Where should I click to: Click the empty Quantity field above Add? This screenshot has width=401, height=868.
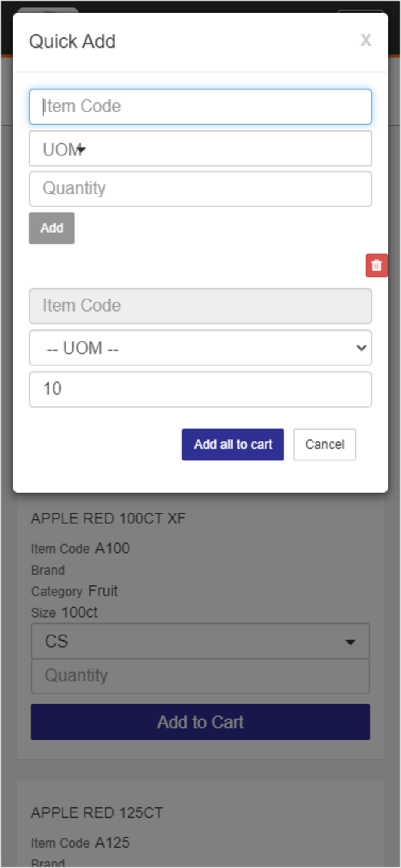[x=200, y=189]
